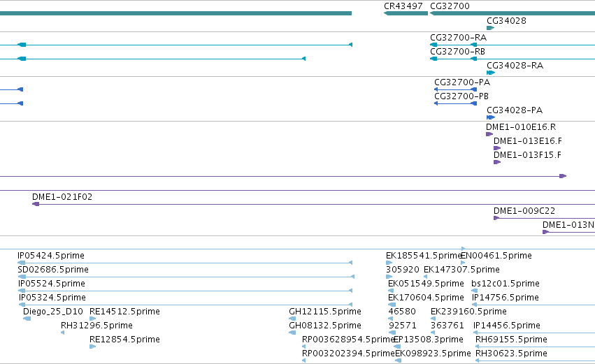Screen dimensions: 595x364
Task: Select the EK185541.5prime EST label
Action: (424, 256)
